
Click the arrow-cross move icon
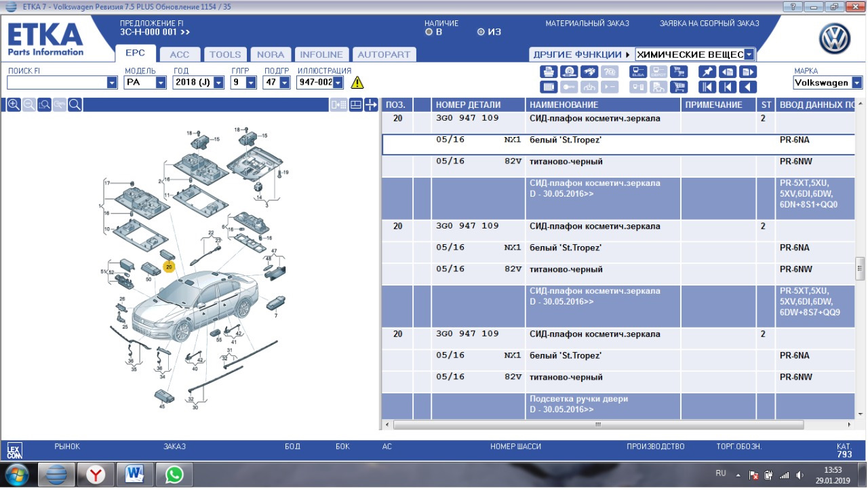pyautogui.click(x=371, y=104)
